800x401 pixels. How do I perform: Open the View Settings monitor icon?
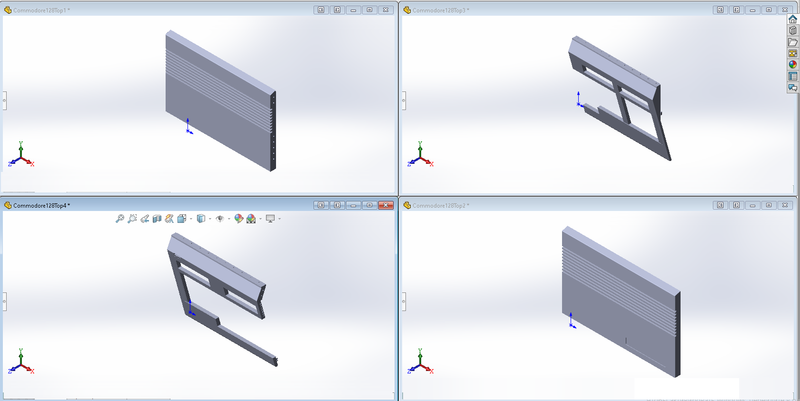click(270, 218)
